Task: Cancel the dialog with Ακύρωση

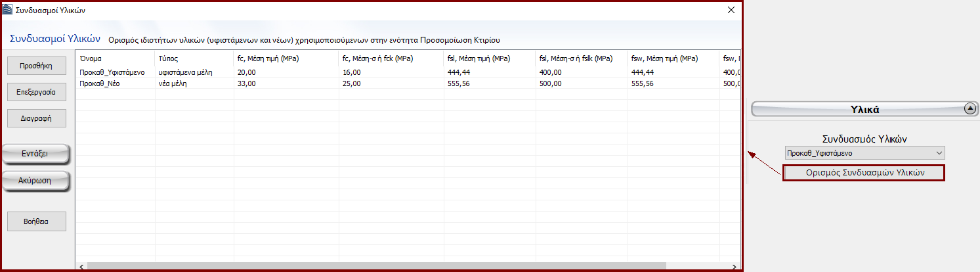Action: (x=37, y=180)
